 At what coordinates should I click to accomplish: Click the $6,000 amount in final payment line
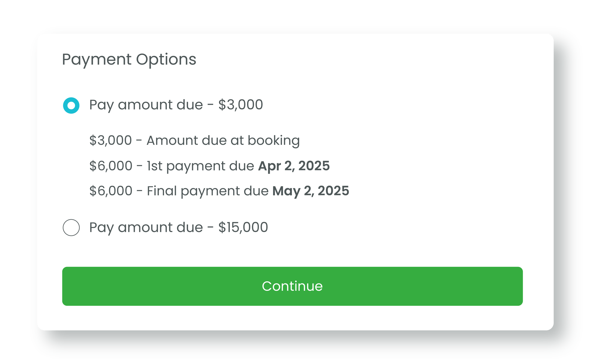(111, 191)
